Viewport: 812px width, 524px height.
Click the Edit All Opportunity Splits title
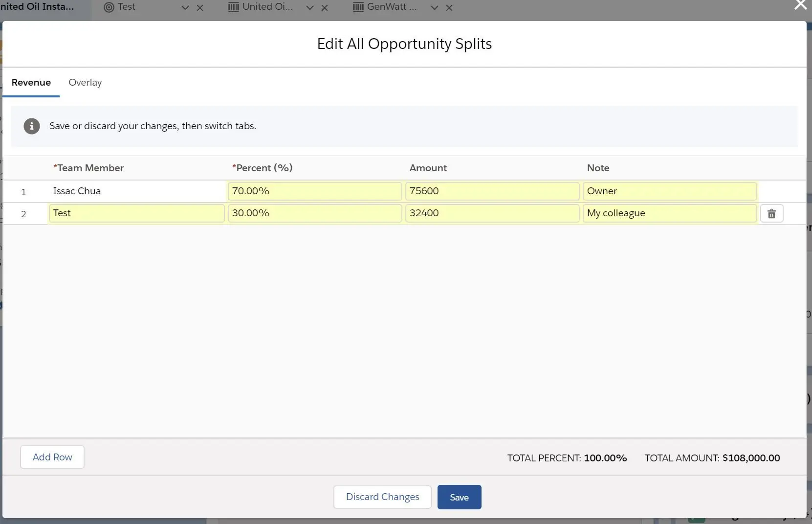click(404, 44)
